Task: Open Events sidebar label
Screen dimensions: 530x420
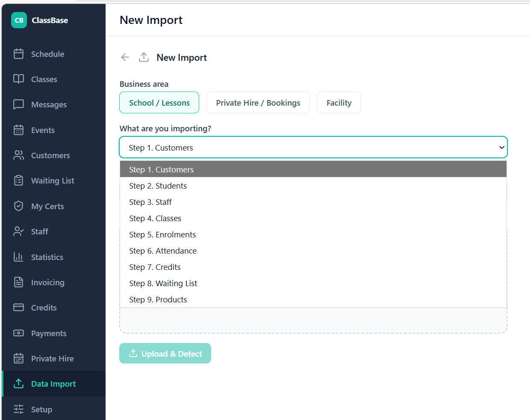Action: tap(43, 130)
